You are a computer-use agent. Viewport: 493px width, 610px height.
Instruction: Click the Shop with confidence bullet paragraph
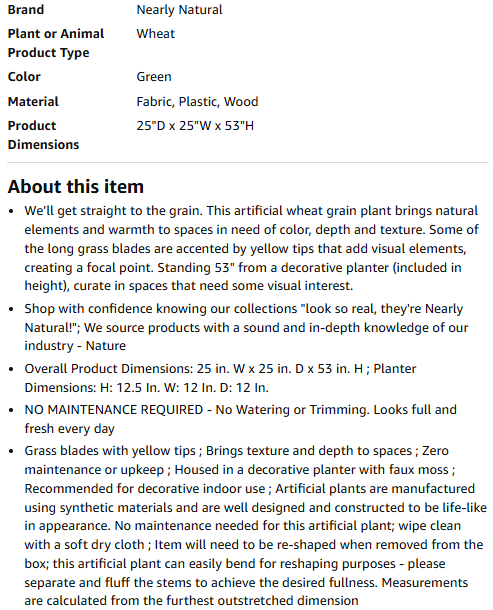pyautogui.click(x=246, y=327)
